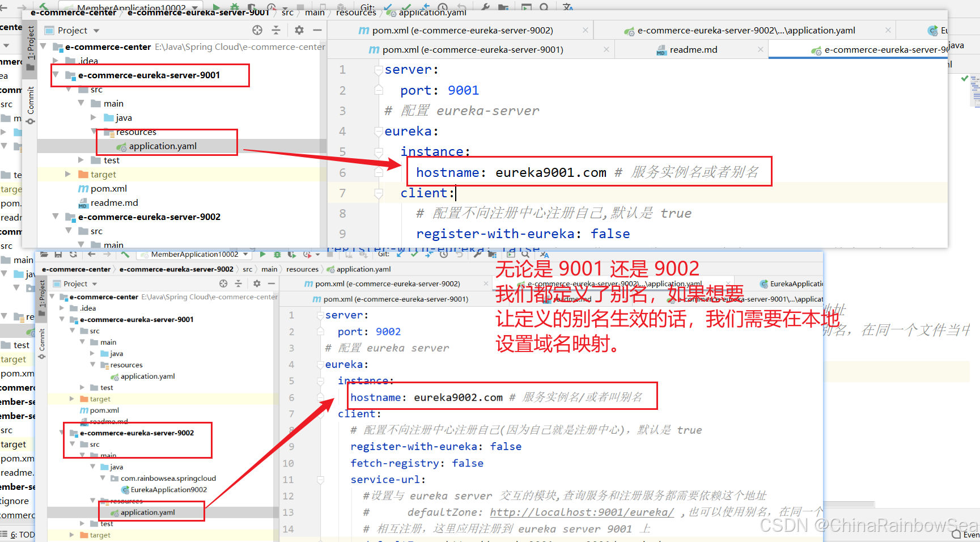
Task: Open settings with lower toolbar wrench
Action: 477,255
